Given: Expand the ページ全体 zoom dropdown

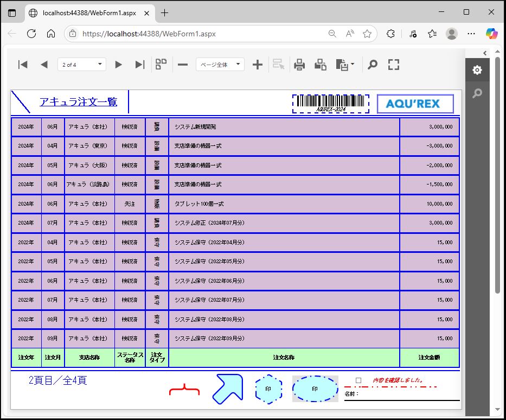Looking at the screenshot, I should [220, 65].
